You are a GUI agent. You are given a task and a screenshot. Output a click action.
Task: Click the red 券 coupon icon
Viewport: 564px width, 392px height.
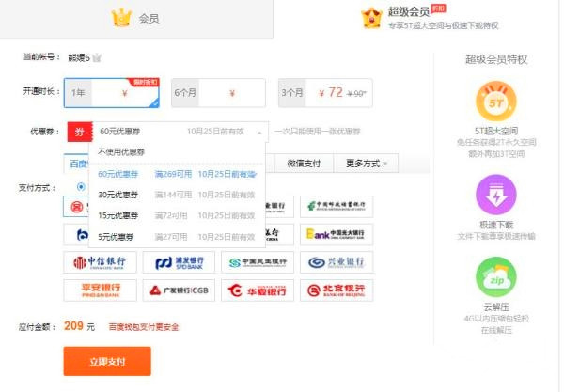(x=80, y=132)
